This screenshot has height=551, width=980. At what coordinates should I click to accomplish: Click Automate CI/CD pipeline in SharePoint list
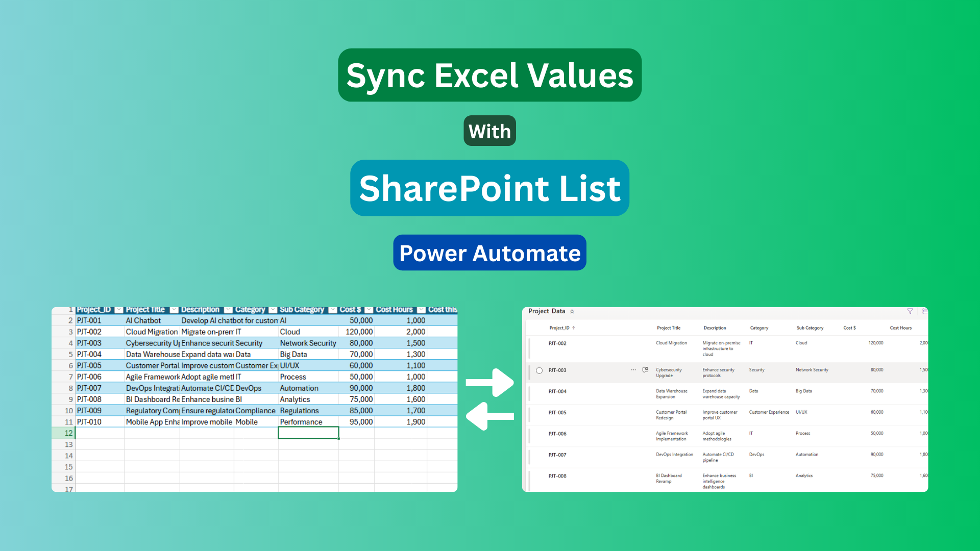click(x=718, y=457)
